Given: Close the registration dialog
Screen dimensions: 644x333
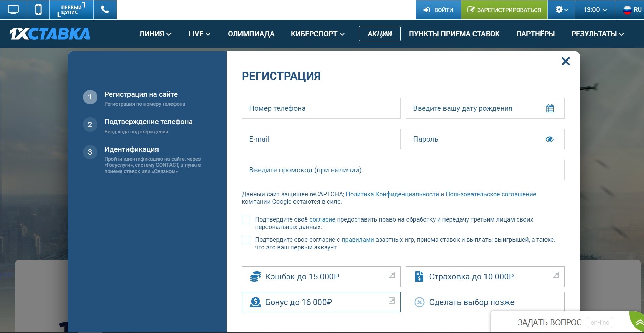Looking at the screenshot, I should pyautogui.click(x=566, y=61).
